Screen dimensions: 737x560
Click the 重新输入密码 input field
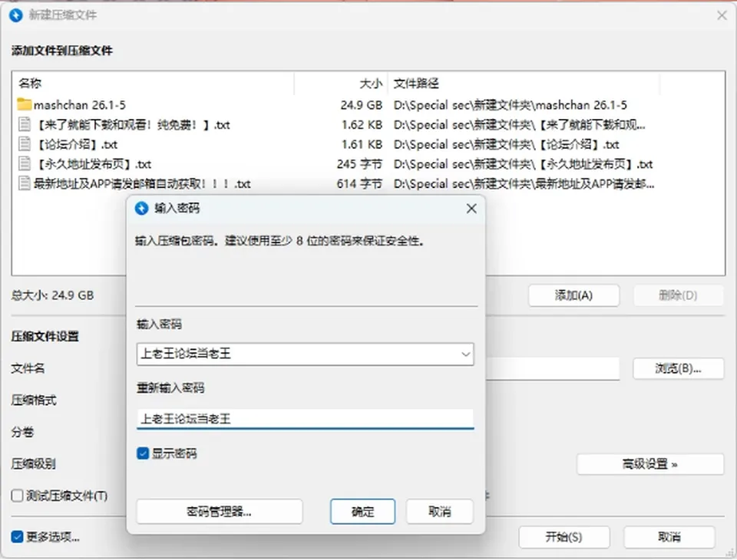point(305,419)
